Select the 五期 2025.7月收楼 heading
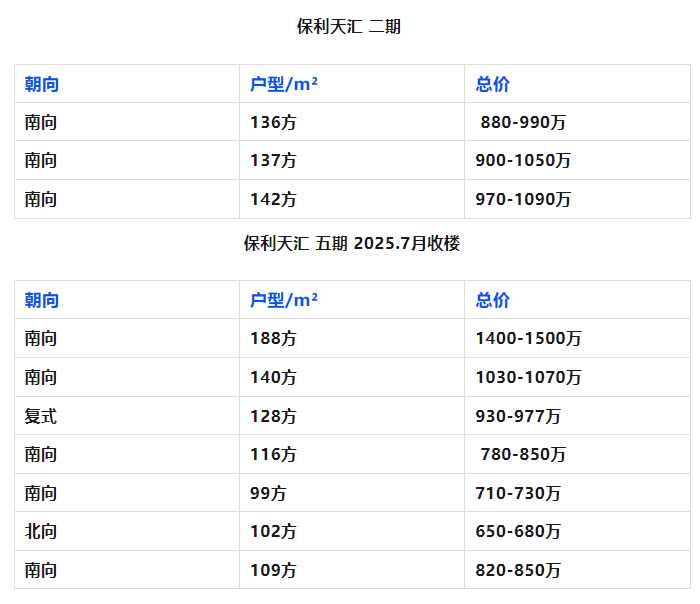This screenshot has width=700, height=604. tap(352, 243)
